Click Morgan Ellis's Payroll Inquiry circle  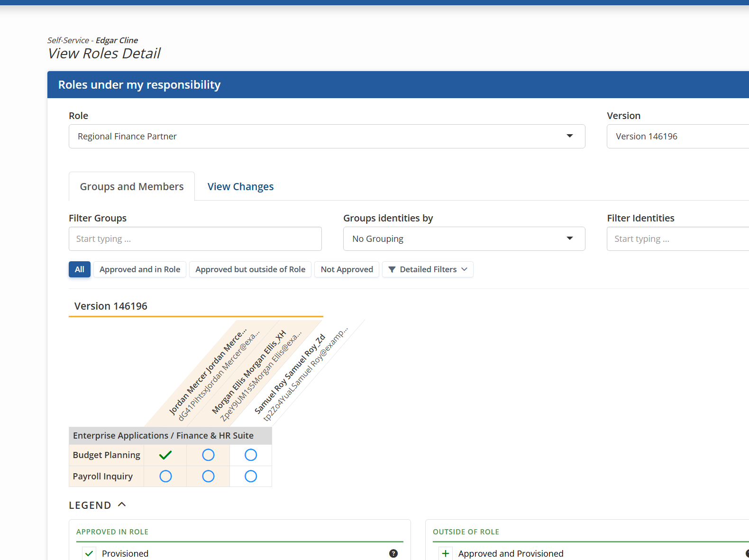click(208, 476)
